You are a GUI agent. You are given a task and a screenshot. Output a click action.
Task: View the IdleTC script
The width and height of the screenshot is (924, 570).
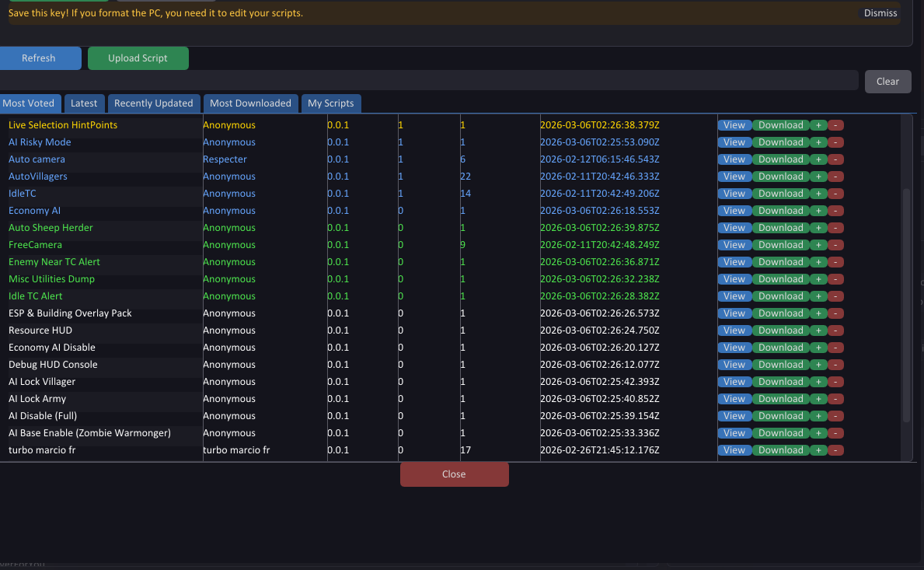pyautogui.click(x=734, y=194)
